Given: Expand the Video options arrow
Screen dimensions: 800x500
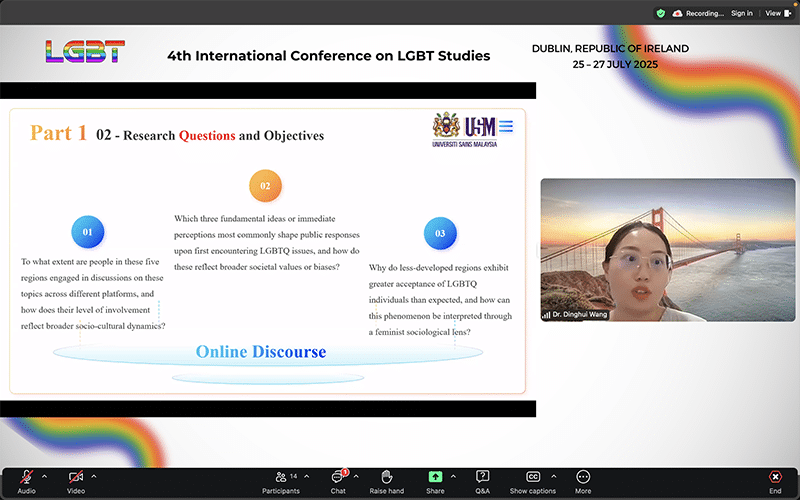Looking at the screenshot, I should tap(94, 477).
